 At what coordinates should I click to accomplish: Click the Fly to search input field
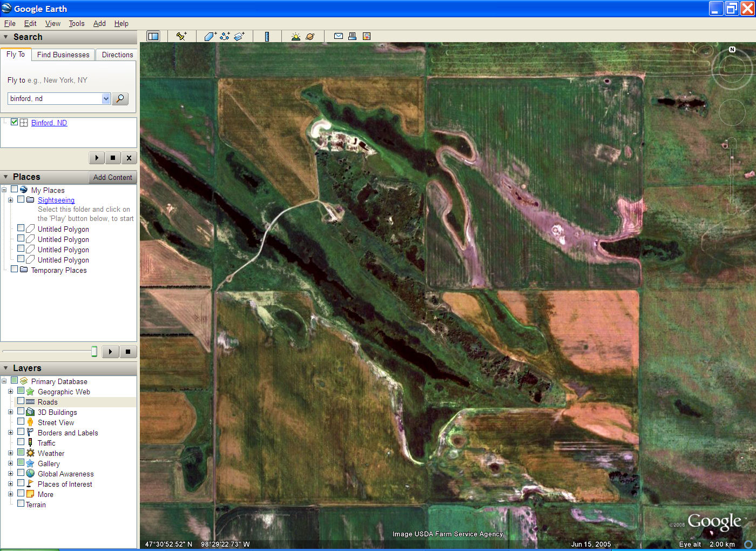[x=55, y=98]
